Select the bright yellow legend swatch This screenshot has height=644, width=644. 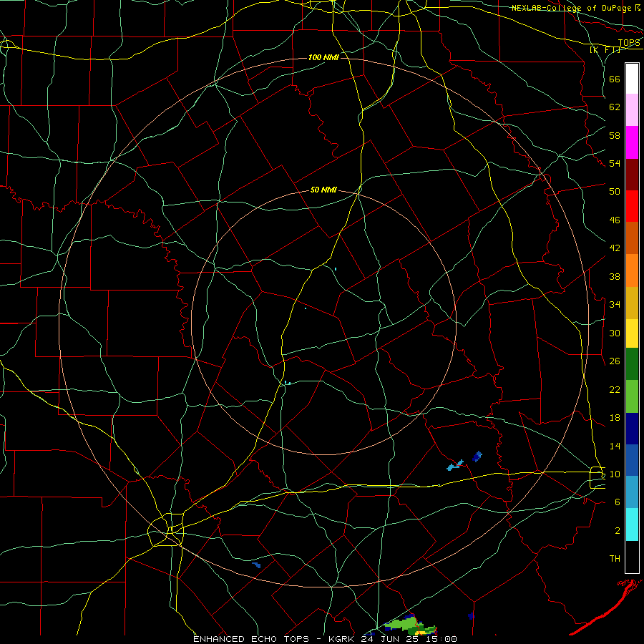[632, 333]
